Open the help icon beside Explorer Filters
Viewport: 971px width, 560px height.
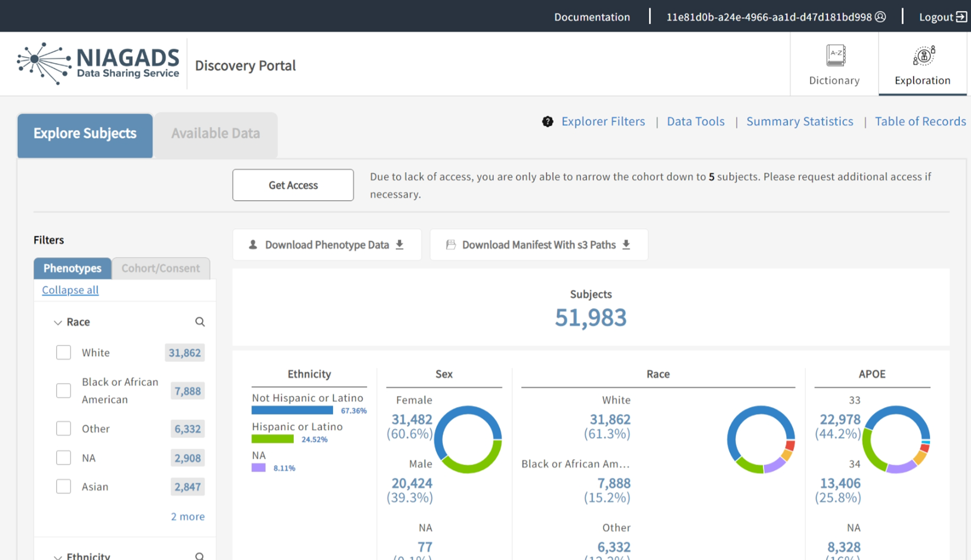(547, 121)
